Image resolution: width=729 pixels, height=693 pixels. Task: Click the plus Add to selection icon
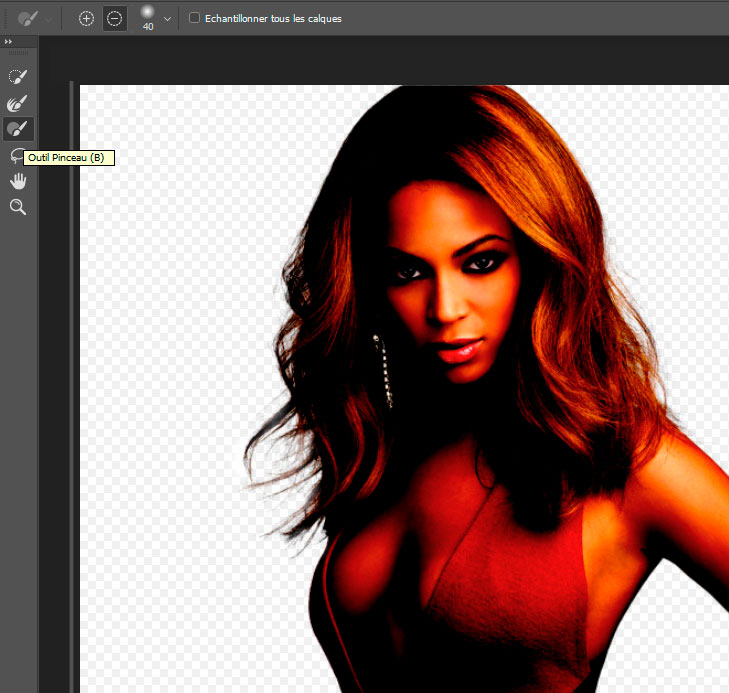coord(87,18)
